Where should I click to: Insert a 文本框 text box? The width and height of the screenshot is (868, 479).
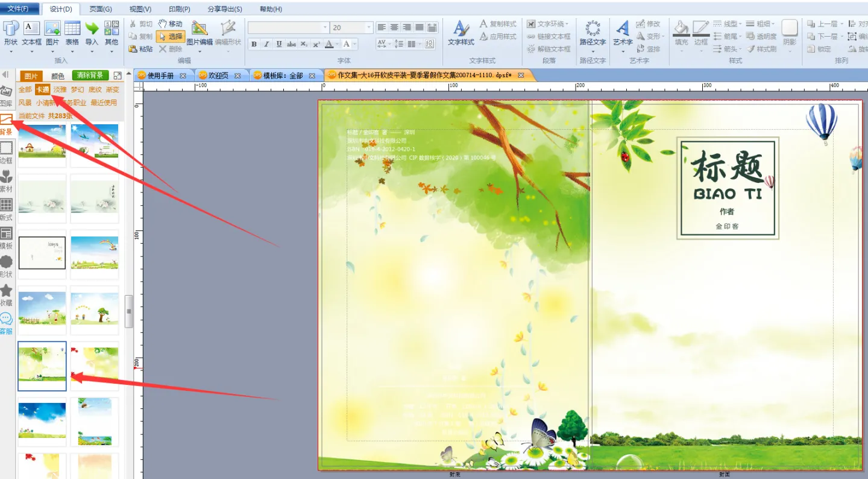[x=31, y=34]
